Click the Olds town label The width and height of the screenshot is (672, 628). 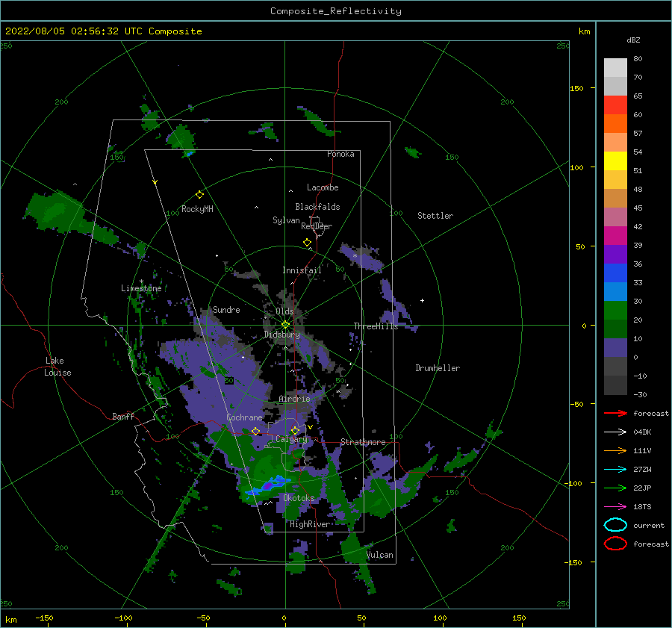[x=284, y=311]
